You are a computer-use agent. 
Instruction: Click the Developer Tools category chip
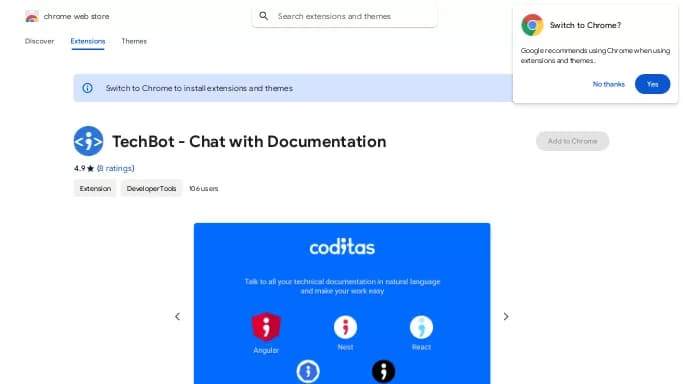[x=151, y=189]
